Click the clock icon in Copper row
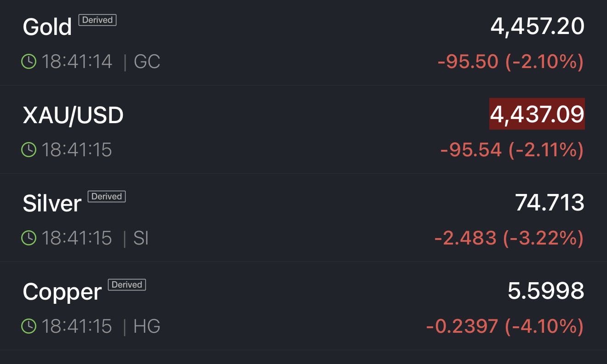607x364 pixels. coord(29,326)
